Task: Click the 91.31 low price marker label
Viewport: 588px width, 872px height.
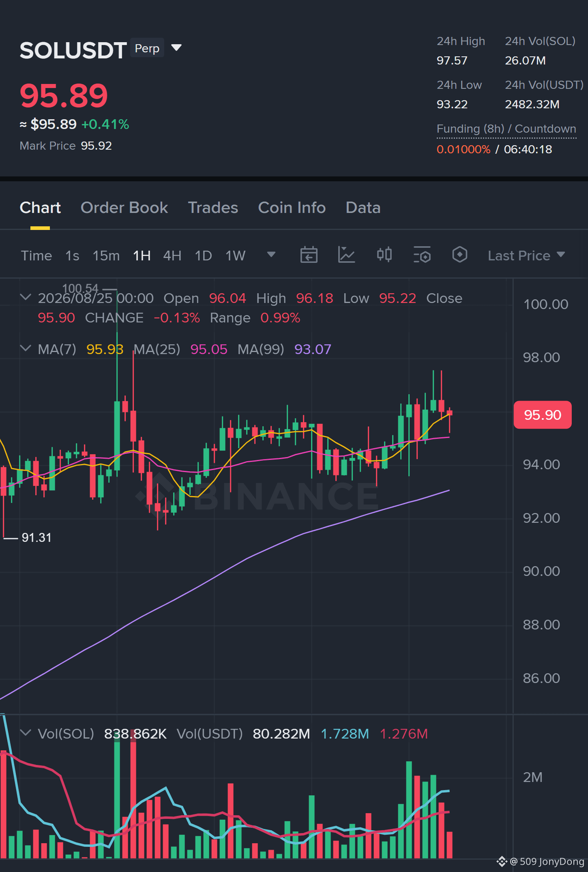Action: (36, 537)
